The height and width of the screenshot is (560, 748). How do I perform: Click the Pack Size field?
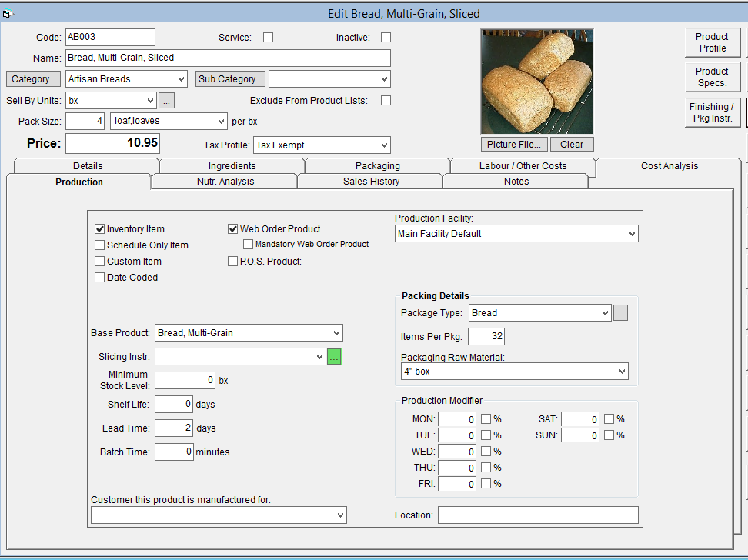tap(85, 122)
